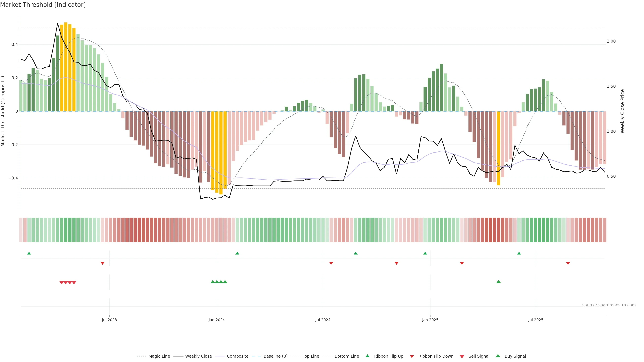Click the Jan 2024 x-axis label
This screenshot has height=362, width=644.
coord(217,320)
